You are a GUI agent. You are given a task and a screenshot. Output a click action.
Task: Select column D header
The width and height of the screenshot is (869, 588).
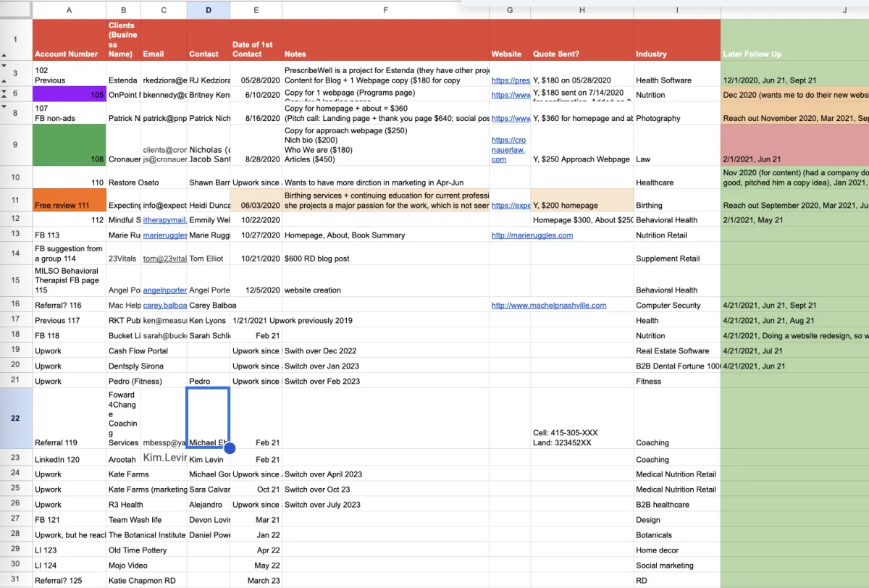click(x=209, y=9)
